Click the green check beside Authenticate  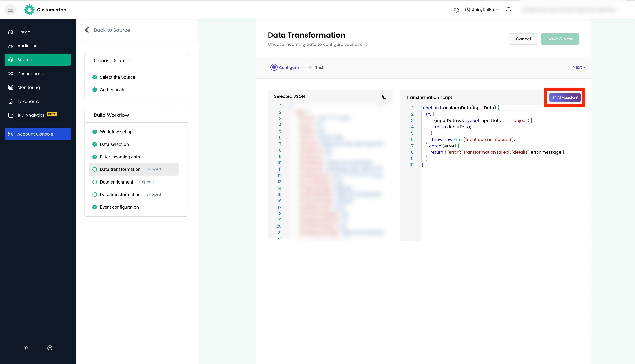(x=94, y=90)
